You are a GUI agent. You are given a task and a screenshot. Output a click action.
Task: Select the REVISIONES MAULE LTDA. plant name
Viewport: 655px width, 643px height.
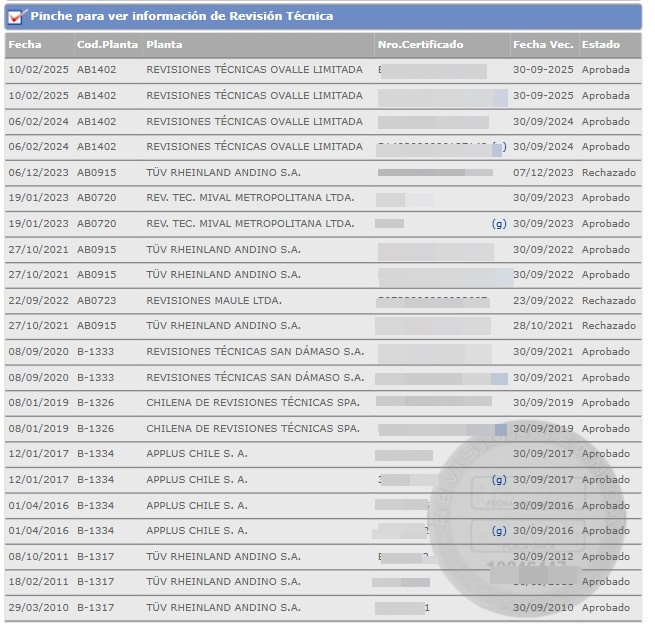[214, 300]
